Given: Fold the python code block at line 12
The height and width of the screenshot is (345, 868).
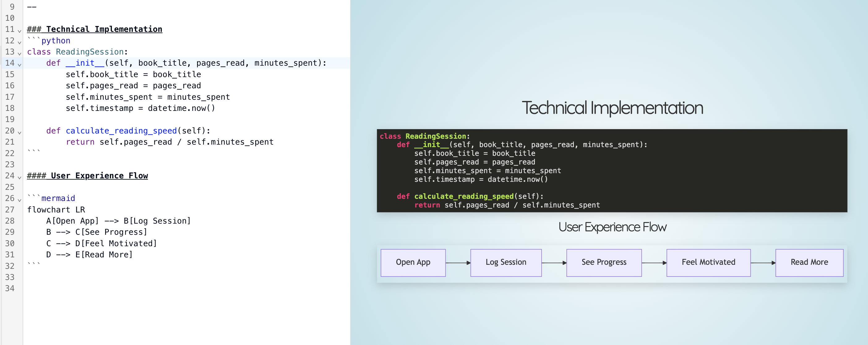Looking at the screenshot, I should [19, 42].
